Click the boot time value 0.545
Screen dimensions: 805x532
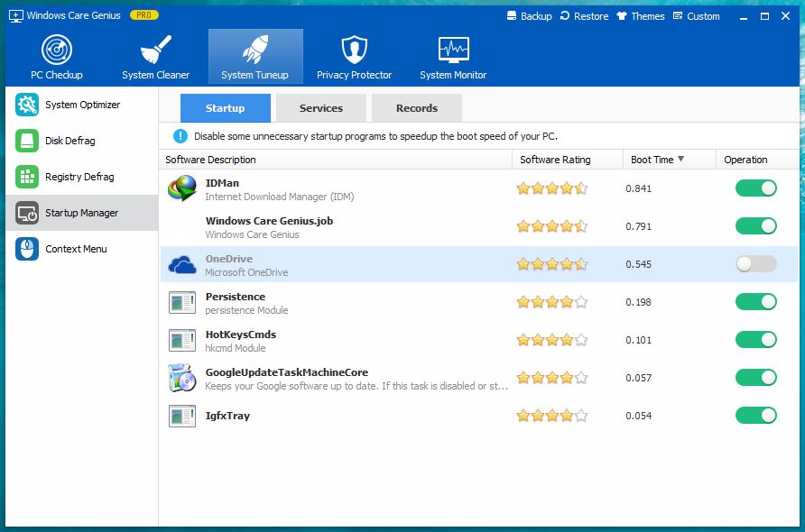(638, 264)
